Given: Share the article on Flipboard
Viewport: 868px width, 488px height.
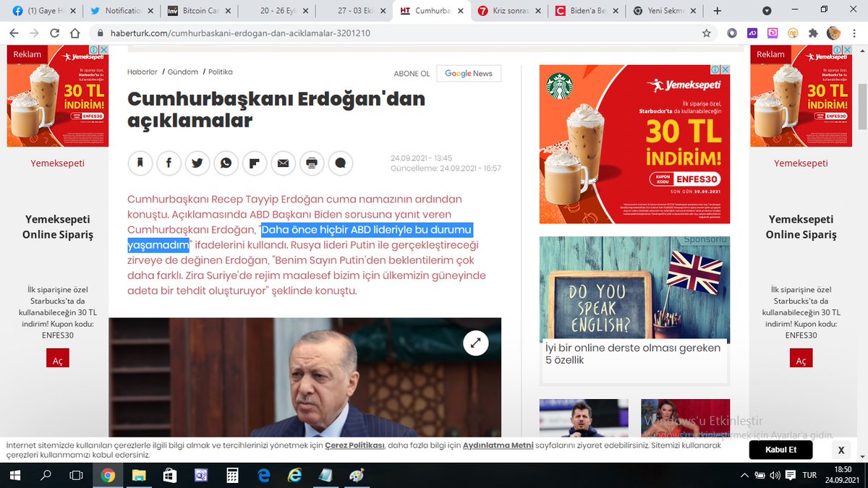Looking at the screenshot, I should (x=255, y=163).
